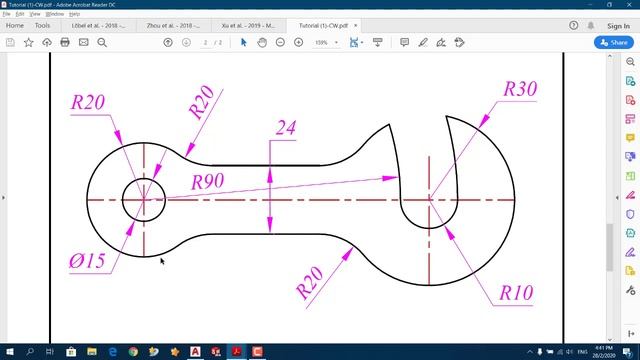Open the Edit menu
The width and height of the screenshot is (640, 360).
pos(20,14)
